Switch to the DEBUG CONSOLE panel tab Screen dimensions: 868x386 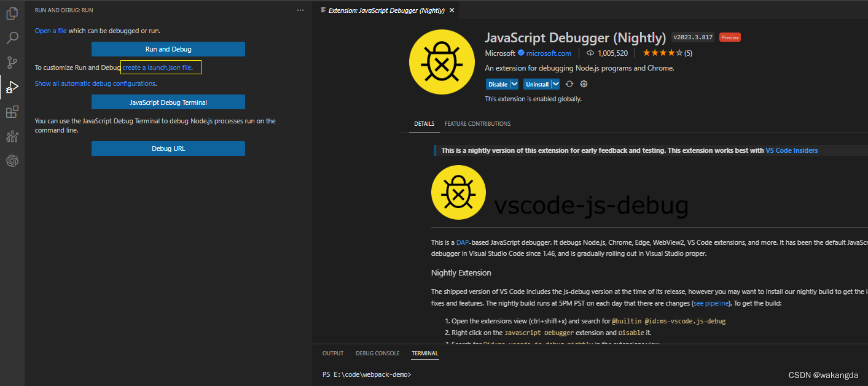(x=378, y=353)
